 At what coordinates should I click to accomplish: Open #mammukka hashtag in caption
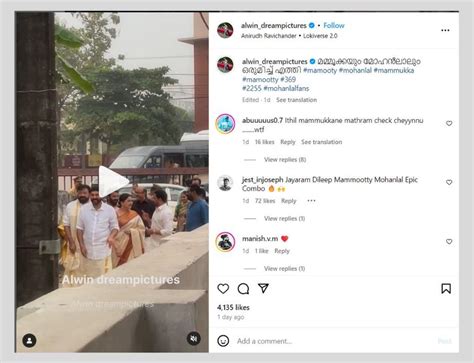coord(394,70)
